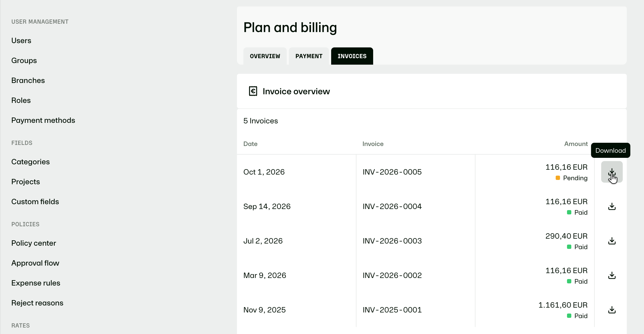644x334 pixels.
Task: Click the 1.161,60 EUR amount
Action: tap(563, 305)
